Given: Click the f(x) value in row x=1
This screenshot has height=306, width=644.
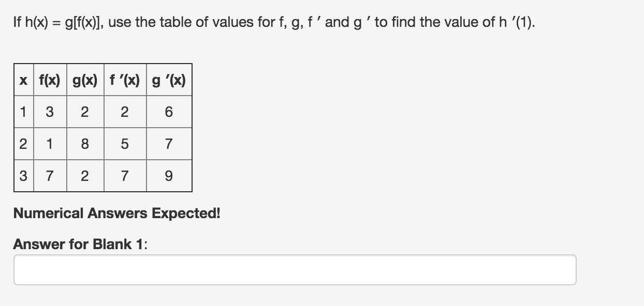Looking at the screenshot, I should tap(50, 112).
